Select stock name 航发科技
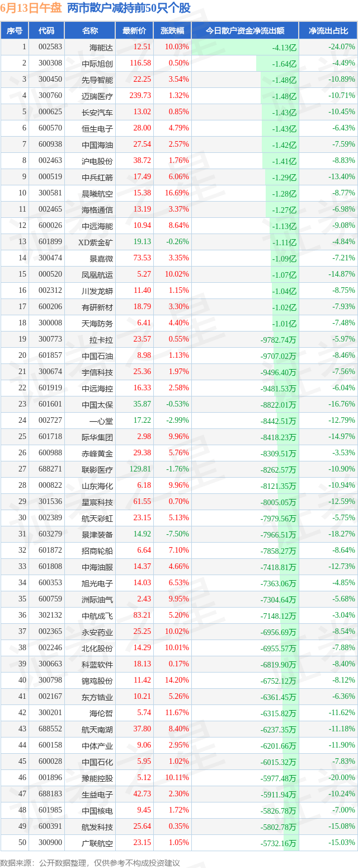This screenshot has width=358, height=868. point(97,827)
